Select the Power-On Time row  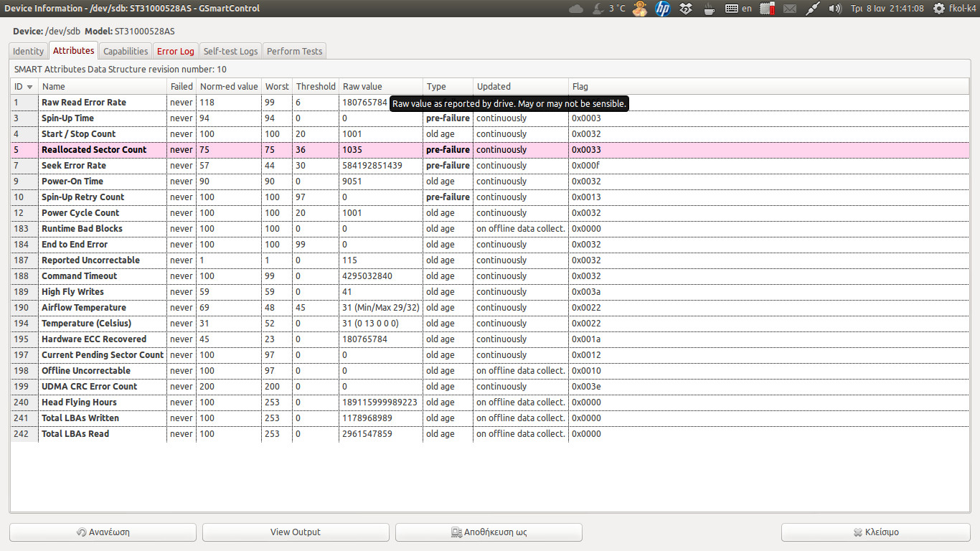[x=490, y=182]
